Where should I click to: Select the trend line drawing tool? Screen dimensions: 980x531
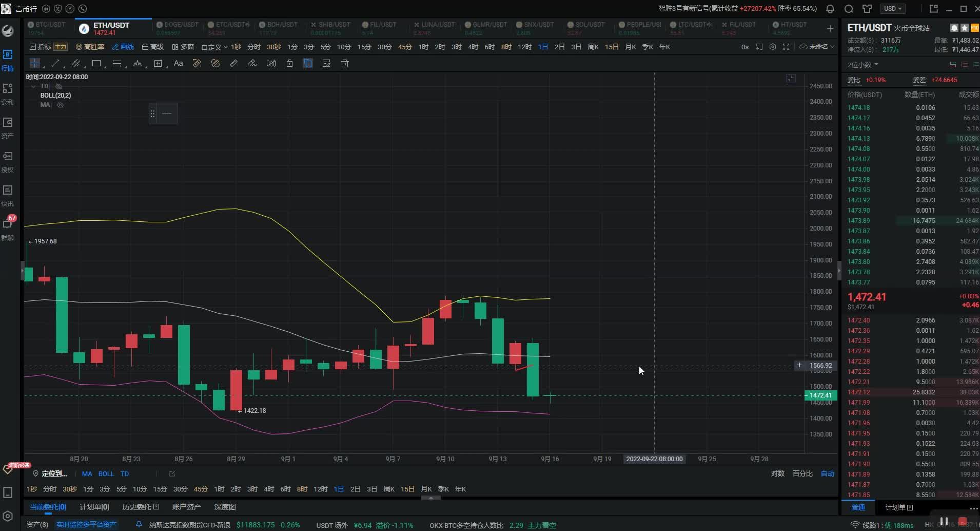55,63
